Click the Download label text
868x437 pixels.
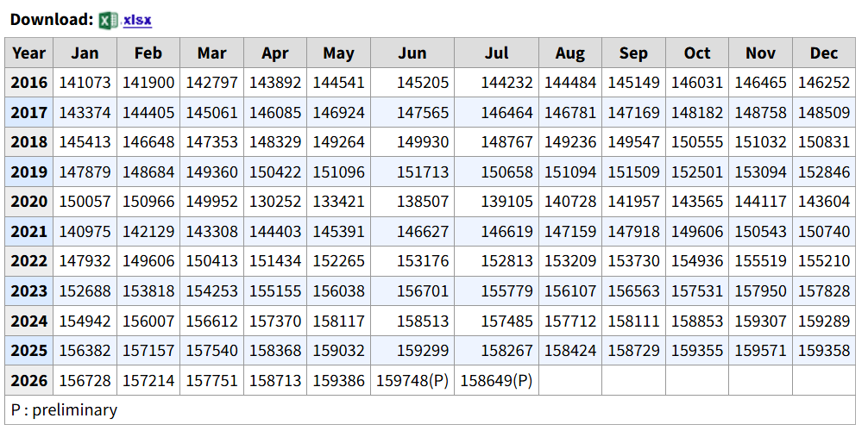52,20
